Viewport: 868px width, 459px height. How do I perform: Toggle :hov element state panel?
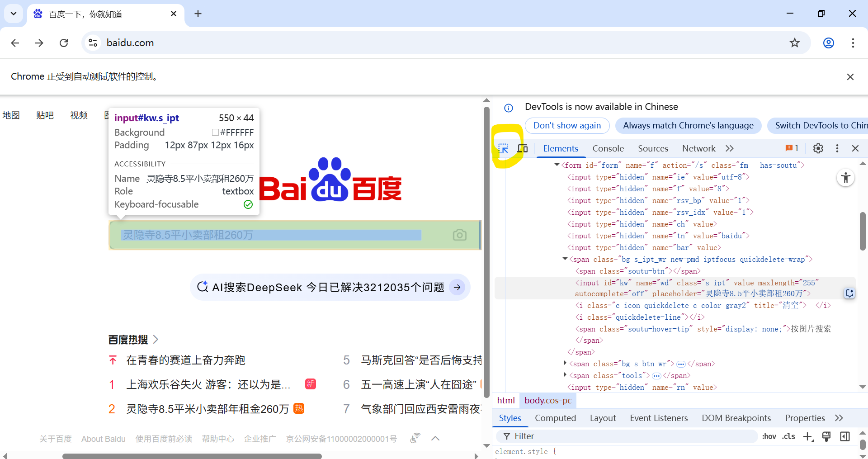tap(769, 436)
